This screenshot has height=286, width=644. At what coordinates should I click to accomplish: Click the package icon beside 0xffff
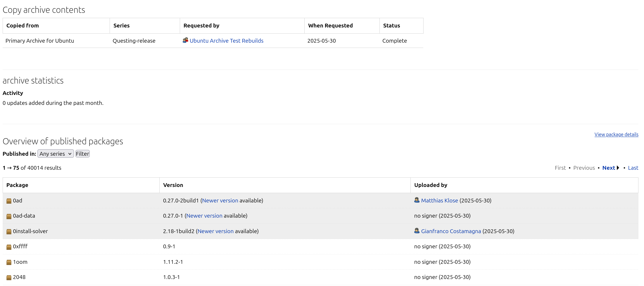pyautogui.click(x=9, y=247)
